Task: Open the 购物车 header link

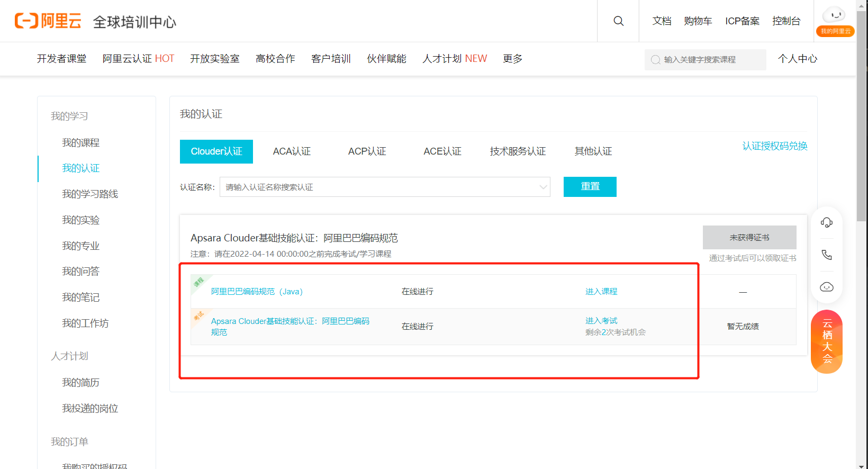Action: tap(698, 21)
